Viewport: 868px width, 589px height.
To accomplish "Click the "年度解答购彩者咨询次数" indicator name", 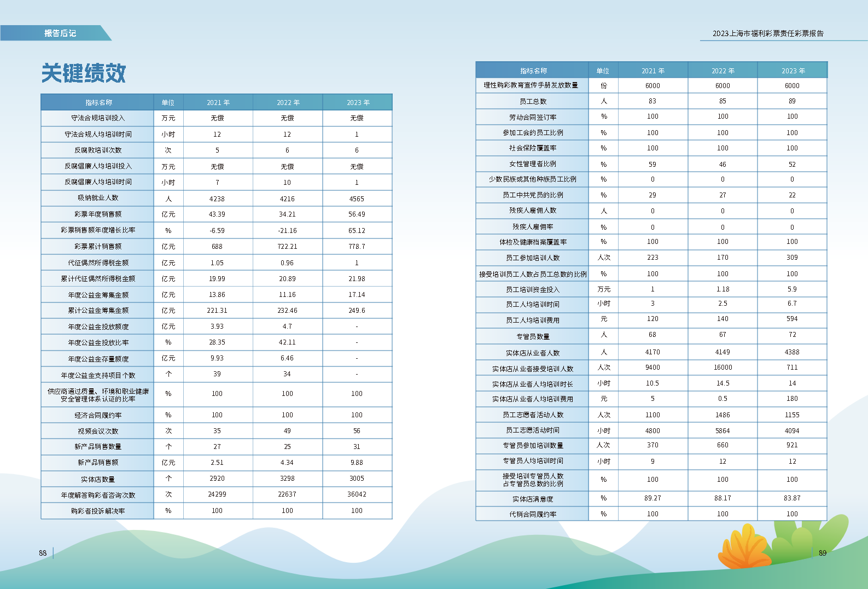I will (x=98, y=495).
